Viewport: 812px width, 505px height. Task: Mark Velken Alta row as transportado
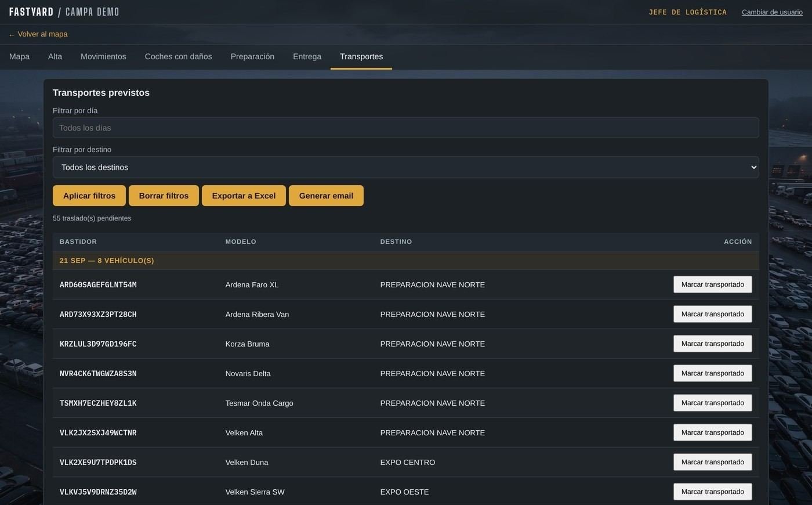click(712, 432)
